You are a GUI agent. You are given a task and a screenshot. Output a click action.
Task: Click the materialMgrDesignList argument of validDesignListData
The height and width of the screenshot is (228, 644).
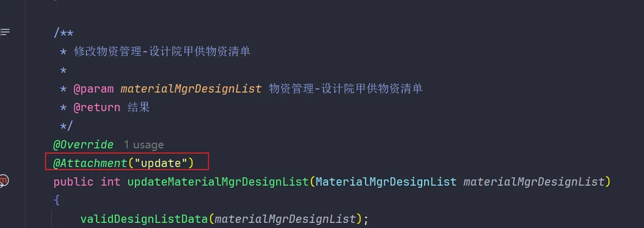coord(286,219)
